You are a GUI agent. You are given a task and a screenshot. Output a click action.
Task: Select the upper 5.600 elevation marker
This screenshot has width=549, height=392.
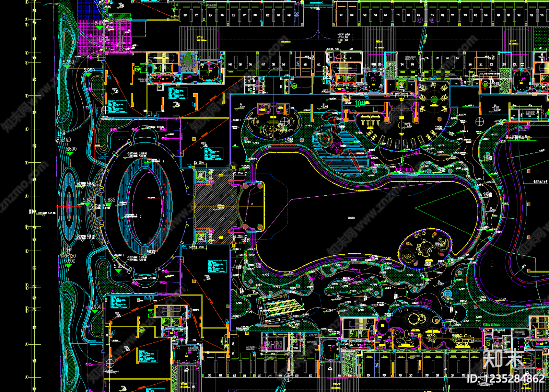[x=71, y=149]
